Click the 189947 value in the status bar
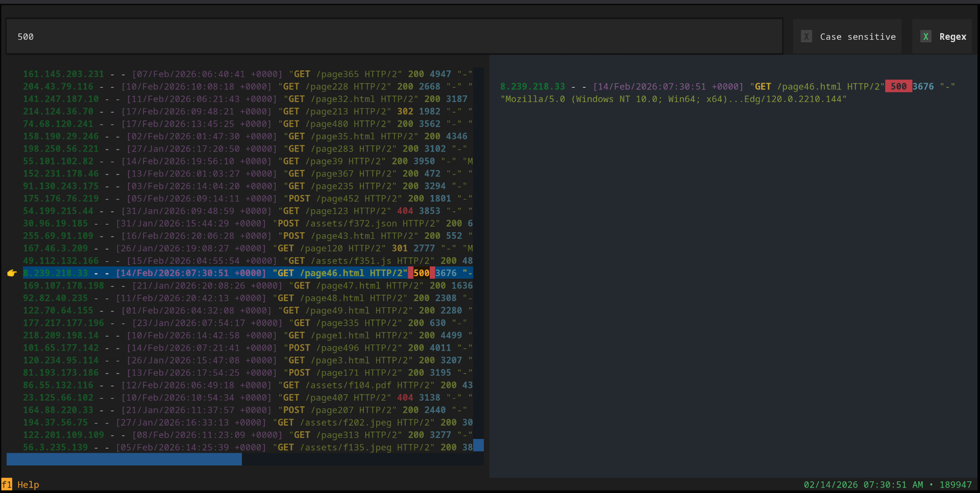Screen dimensions: 980x493 pyautogui.click(x=956, y=485)
